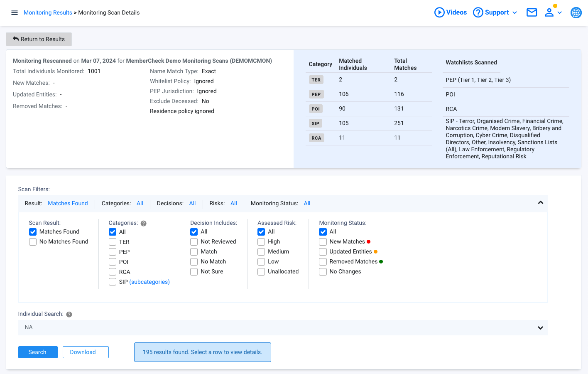This screenshot has width=588, height=374.
Task: Click SIP total matches value 251
Action: point(399,123)
